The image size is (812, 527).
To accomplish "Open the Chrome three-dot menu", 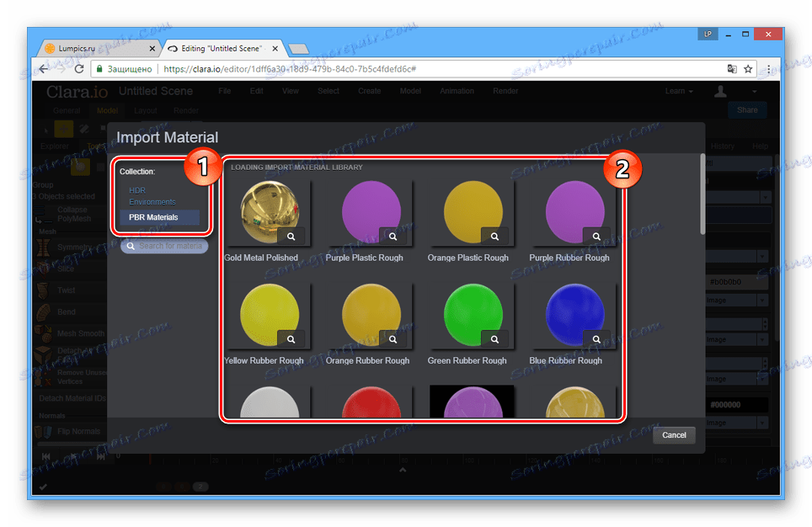I will coord(768,69).
